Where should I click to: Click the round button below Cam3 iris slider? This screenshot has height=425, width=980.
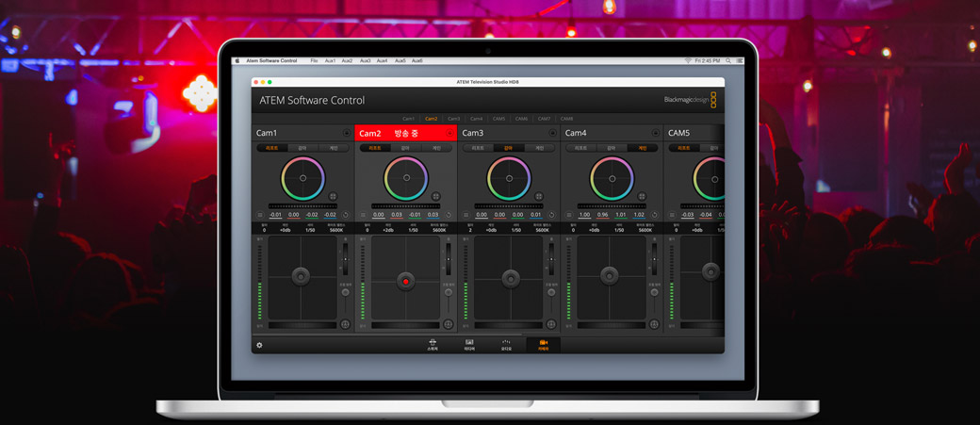pos(551,324)
